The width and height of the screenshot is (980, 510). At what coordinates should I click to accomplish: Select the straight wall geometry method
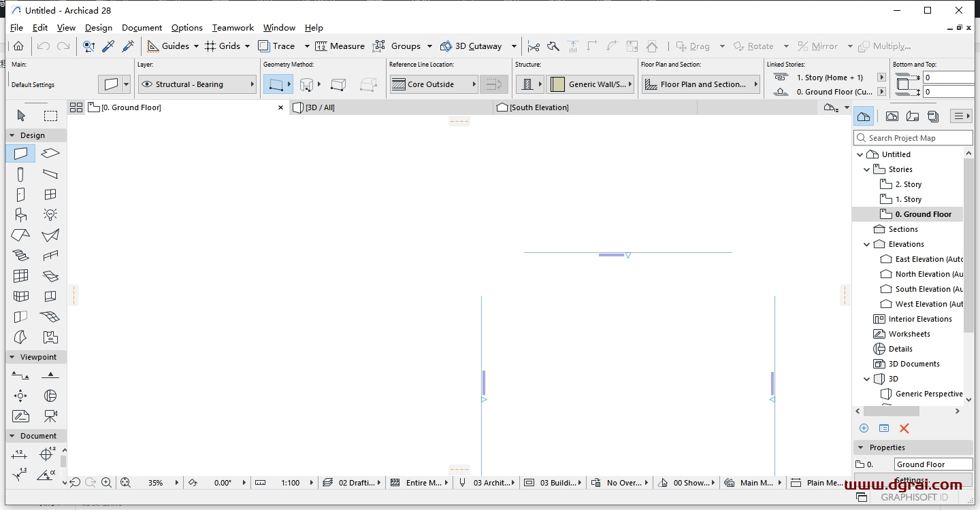278,84
